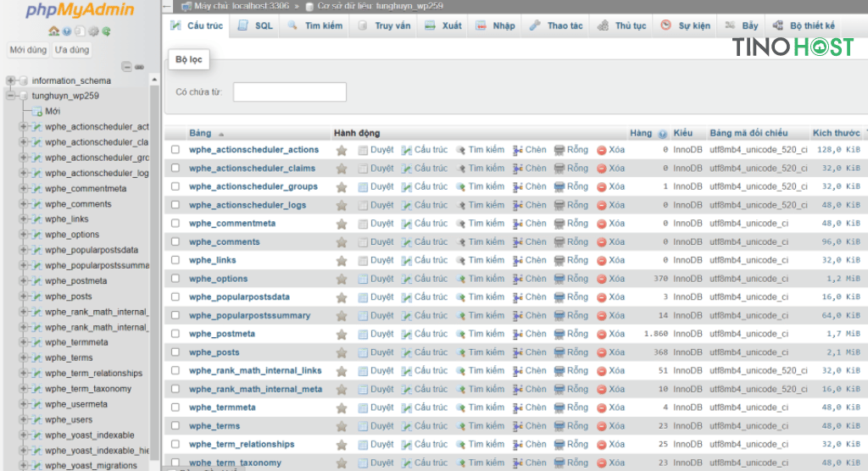Tick checkbox for wphe_term_relationships
The height and width of the screenshot is (471, 868).
(x=175, y=443)
